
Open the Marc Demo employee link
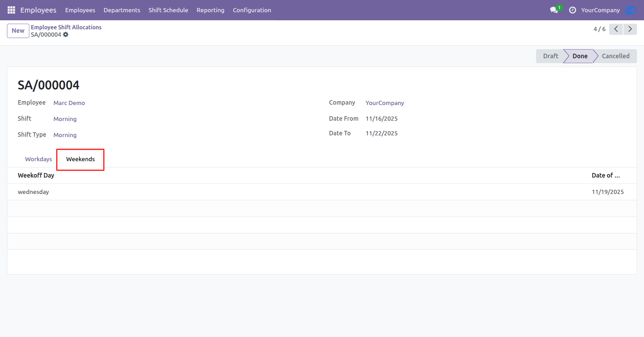(x=69, y=103)
